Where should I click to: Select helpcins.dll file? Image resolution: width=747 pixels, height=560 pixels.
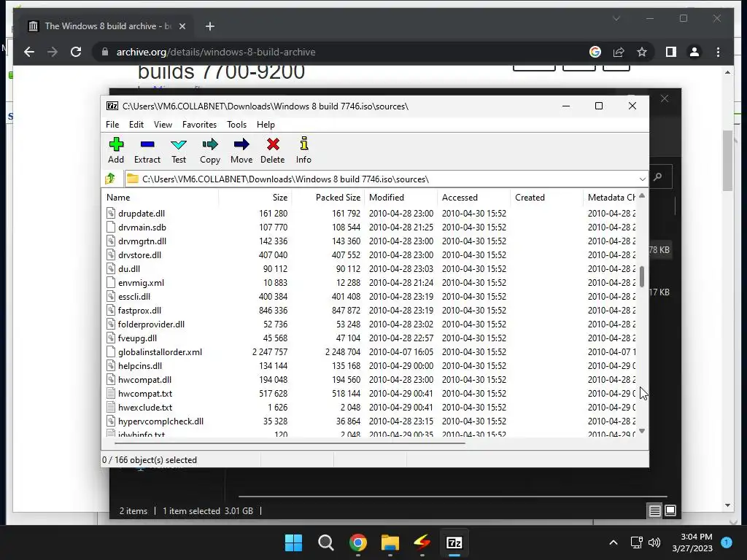point(140,366)
